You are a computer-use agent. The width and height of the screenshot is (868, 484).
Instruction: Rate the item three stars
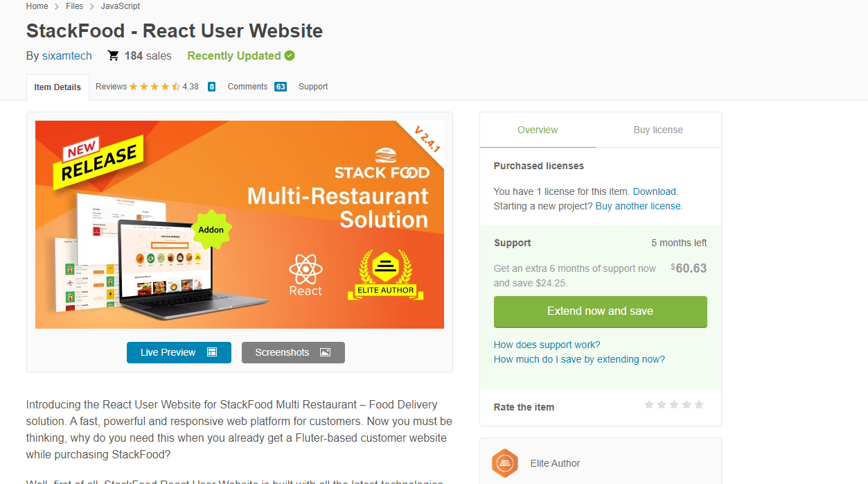[x=674, y=404]
